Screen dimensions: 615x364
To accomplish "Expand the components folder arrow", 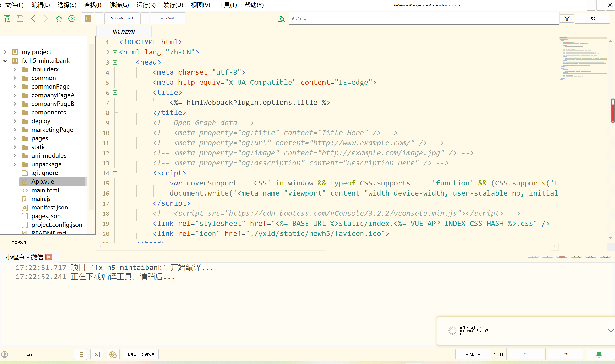I will pyautogui.click(x=15, y=112).
